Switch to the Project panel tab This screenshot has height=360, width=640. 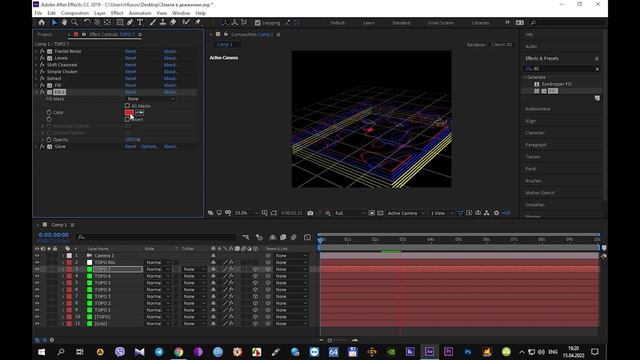[44, 35]
